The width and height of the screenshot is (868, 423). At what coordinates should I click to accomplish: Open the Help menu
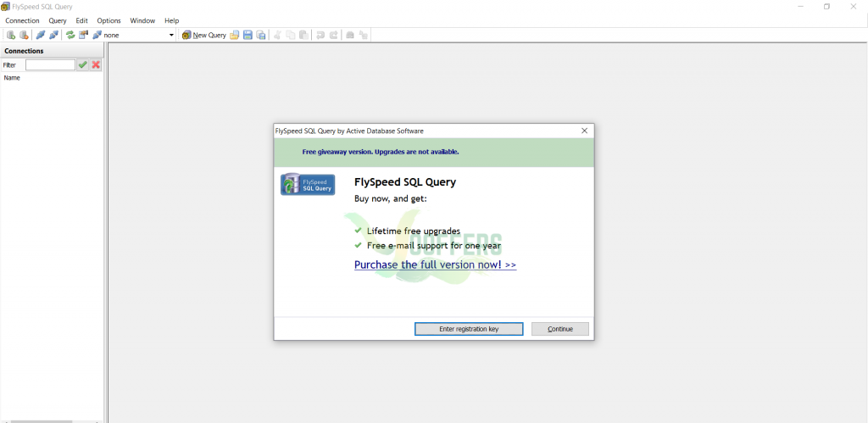(171, 20)
